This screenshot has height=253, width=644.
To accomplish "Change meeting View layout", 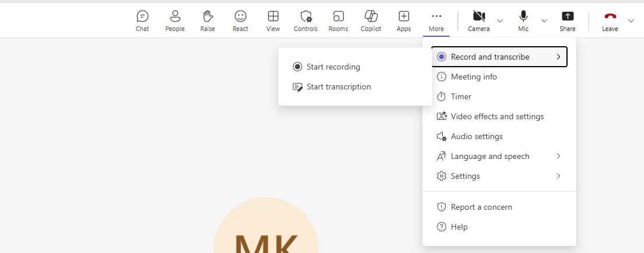I will [x=273, y=21].
